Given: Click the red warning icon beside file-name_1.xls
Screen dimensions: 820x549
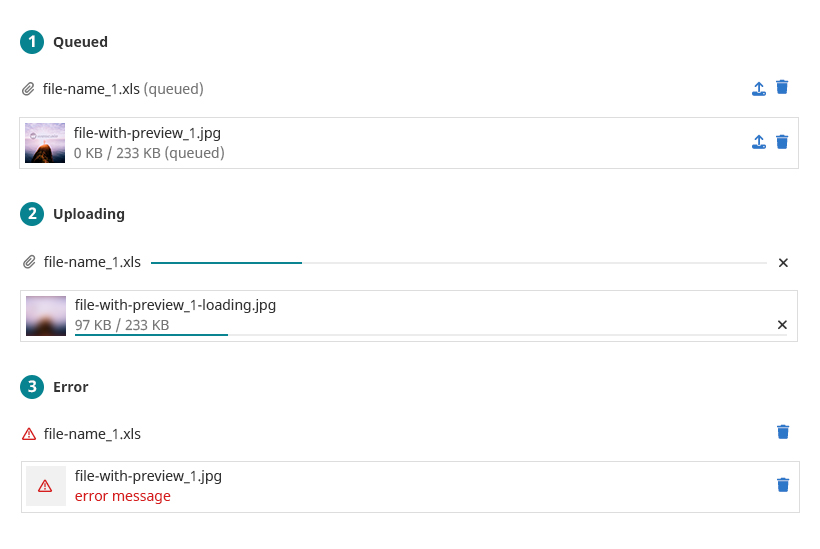Looking at the screenshot, I should tap(29, 434).
